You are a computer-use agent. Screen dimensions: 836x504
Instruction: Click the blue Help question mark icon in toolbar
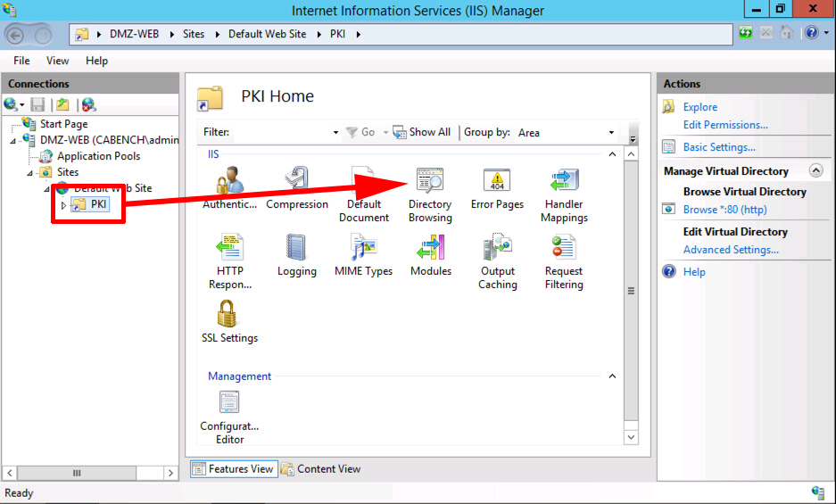click(812, 33)
